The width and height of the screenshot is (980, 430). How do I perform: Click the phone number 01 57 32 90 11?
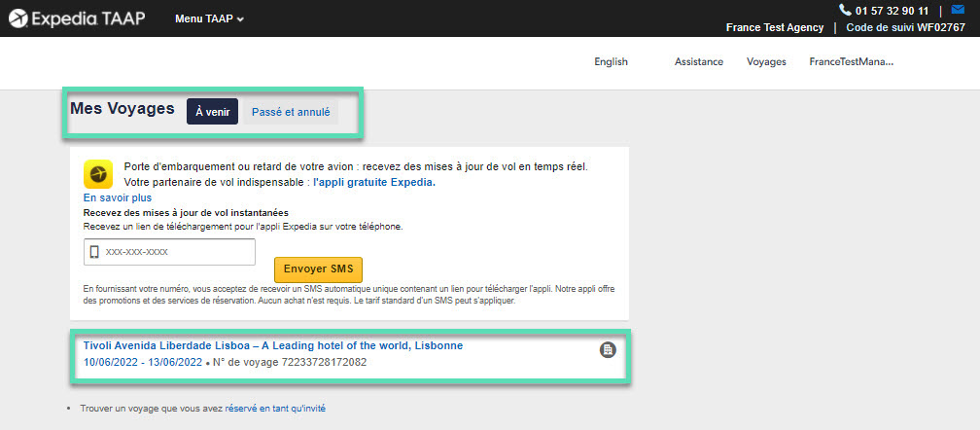(x=892, y=11)
